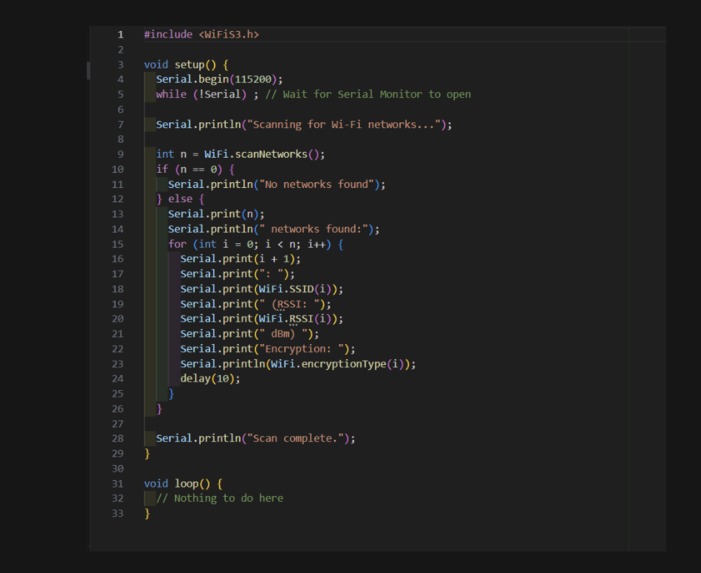The height and width of the screenshot is (573, 701).
Task: Click Serial.print(n); statement
Action: click(x=216, y=214)
